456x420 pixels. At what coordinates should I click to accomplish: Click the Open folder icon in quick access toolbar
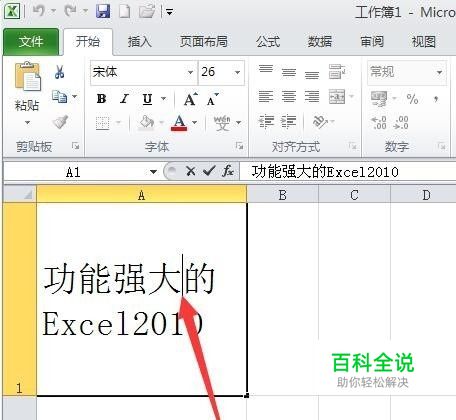[x=147, y=12]
